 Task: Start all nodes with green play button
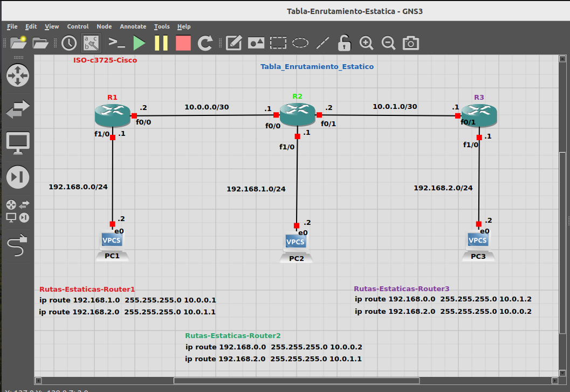pyautogui.click(x=139, y=43)
